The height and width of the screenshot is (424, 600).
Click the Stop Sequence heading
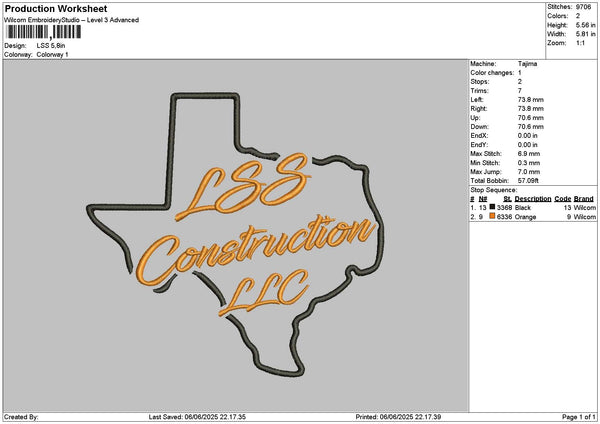494,190
